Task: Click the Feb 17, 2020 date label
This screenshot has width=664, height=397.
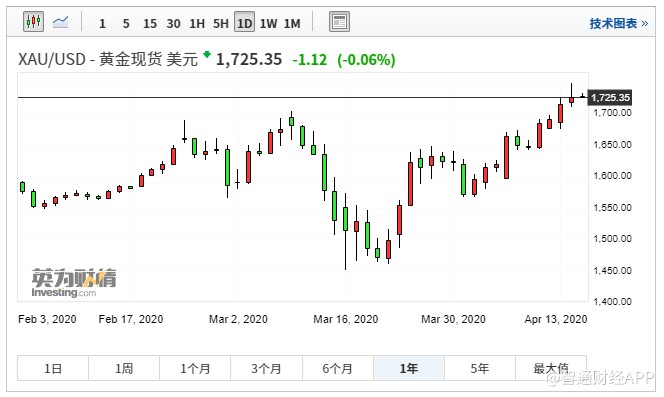Action: (x=131, y=319)
